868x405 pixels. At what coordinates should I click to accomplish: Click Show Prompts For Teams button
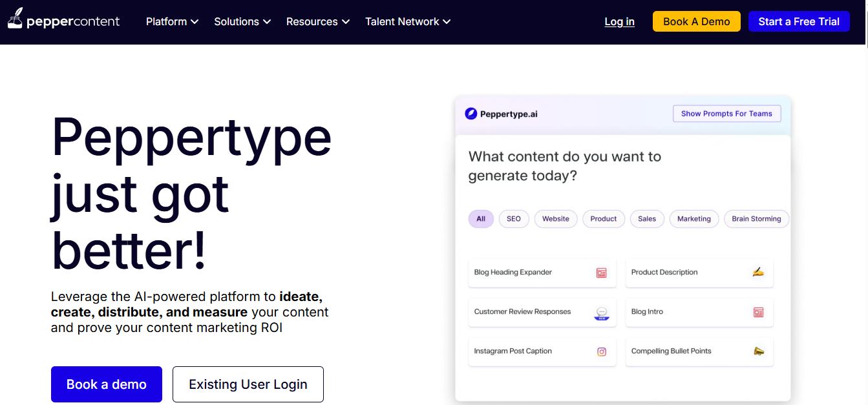[x=726, y=114]
